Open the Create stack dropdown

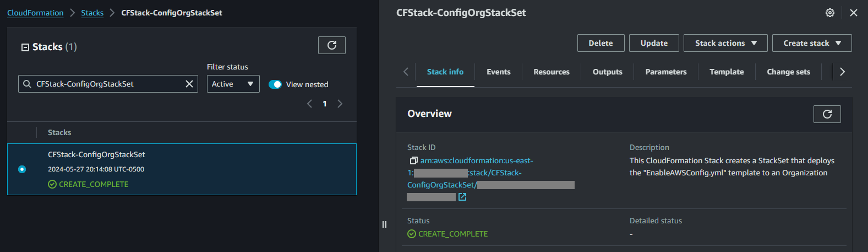point(811,43)
